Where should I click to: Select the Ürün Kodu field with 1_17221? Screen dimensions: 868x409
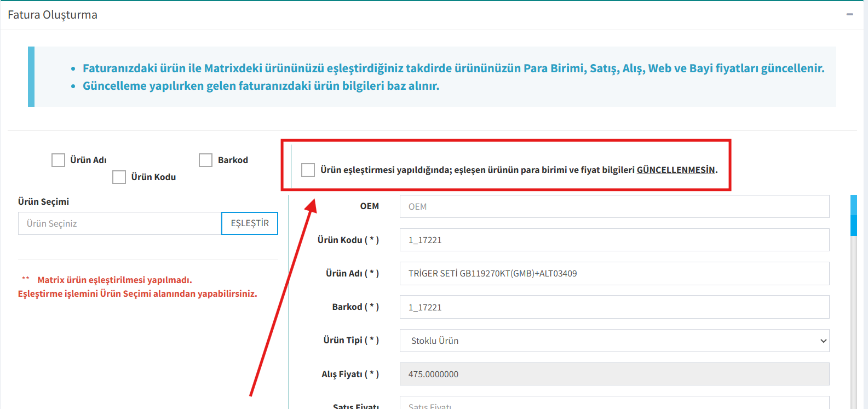tap(614, 240)
